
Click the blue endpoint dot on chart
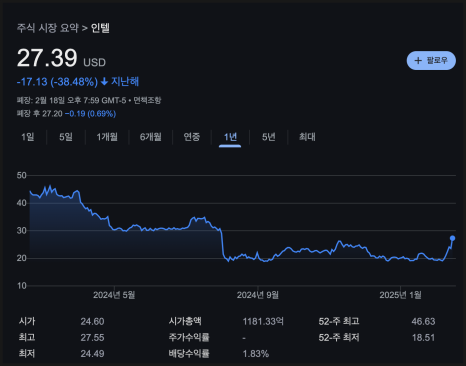[452, 238]
